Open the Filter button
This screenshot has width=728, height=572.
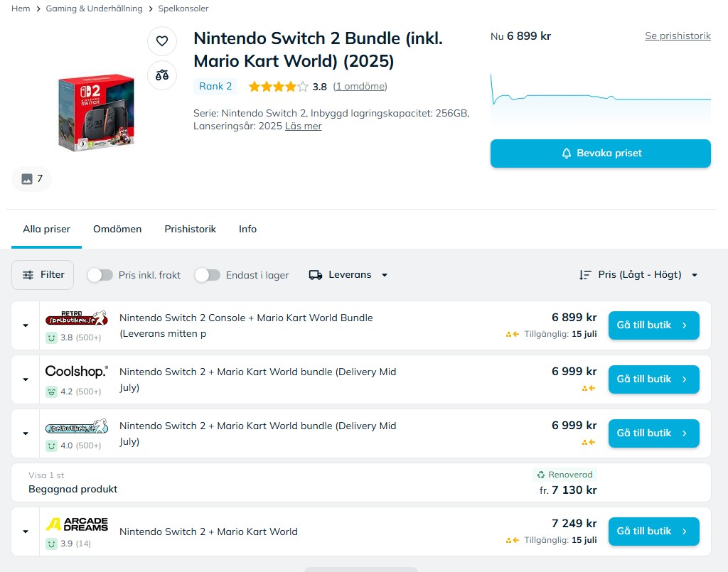tap(43, 275)
